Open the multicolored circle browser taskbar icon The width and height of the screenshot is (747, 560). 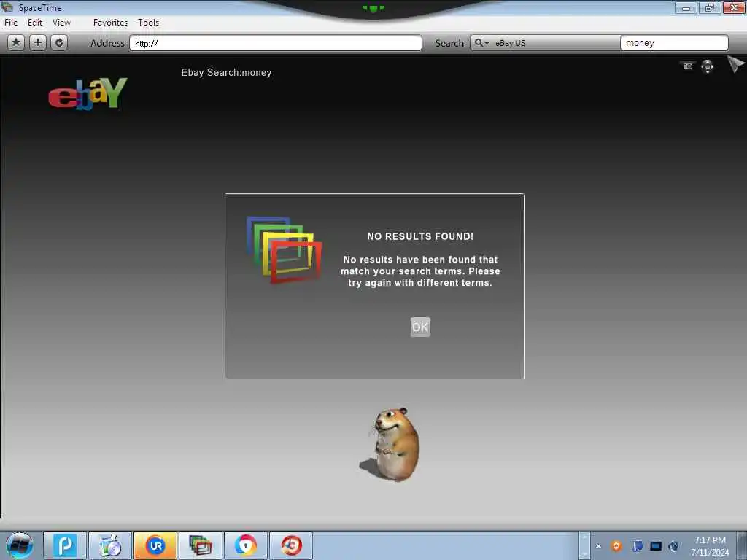coord(246,545)
